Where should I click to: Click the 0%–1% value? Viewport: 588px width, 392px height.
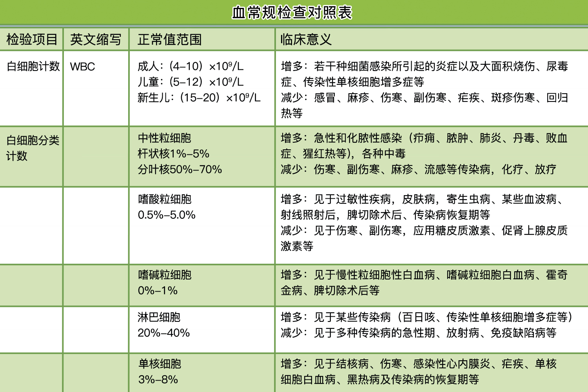coord(158,290)
